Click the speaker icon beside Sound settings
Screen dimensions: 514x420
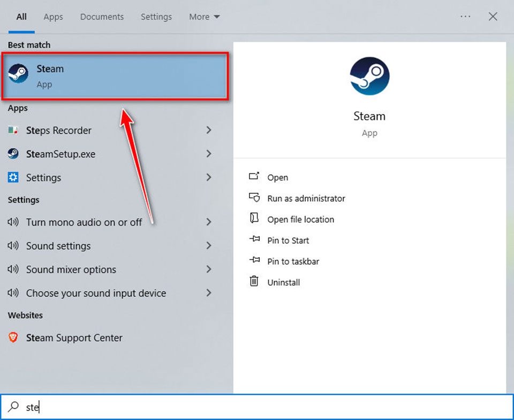point(13,245)
